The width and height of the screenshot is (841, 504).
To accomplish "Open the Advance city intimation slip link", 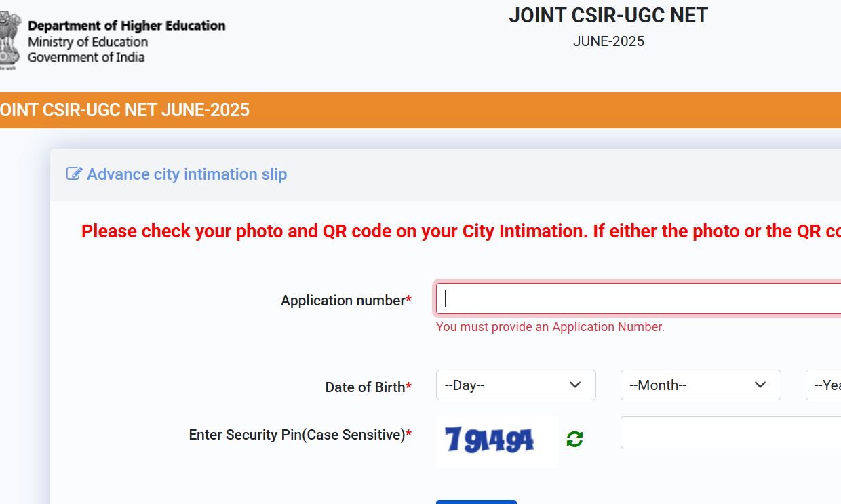I will click(186, 174).
